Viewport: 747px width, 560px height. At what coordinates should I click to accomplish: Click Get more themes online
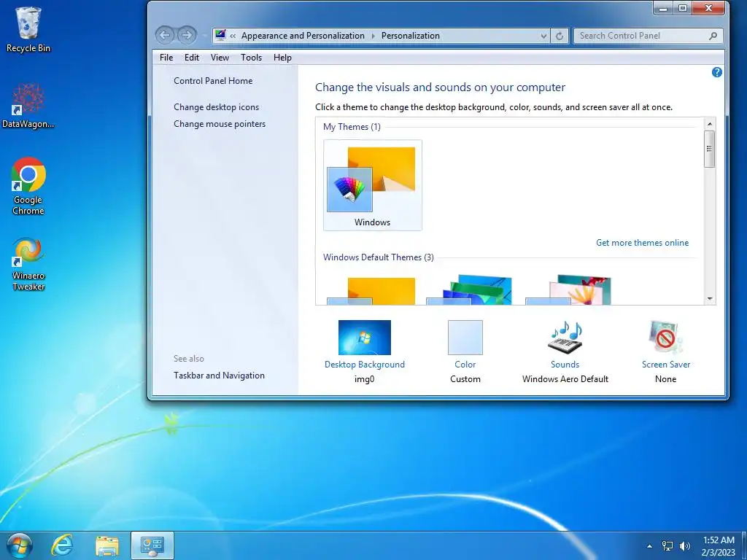(x=642, y=243)
